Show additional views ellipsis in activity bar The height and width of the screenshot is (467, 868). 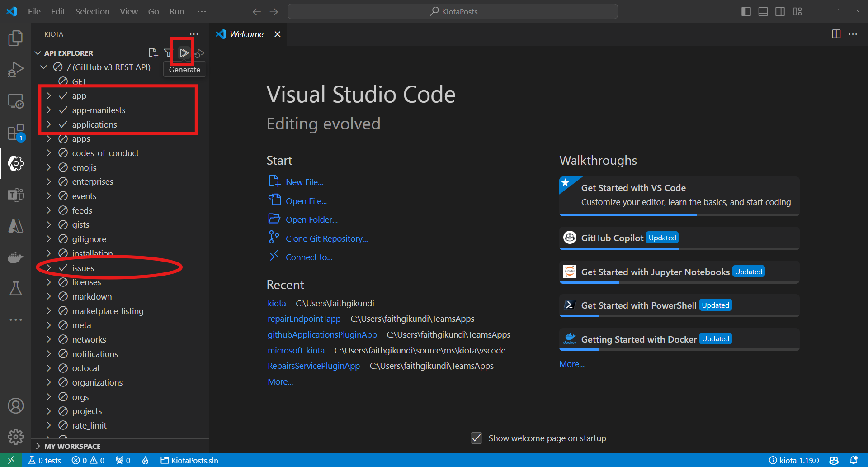[15, 319]
